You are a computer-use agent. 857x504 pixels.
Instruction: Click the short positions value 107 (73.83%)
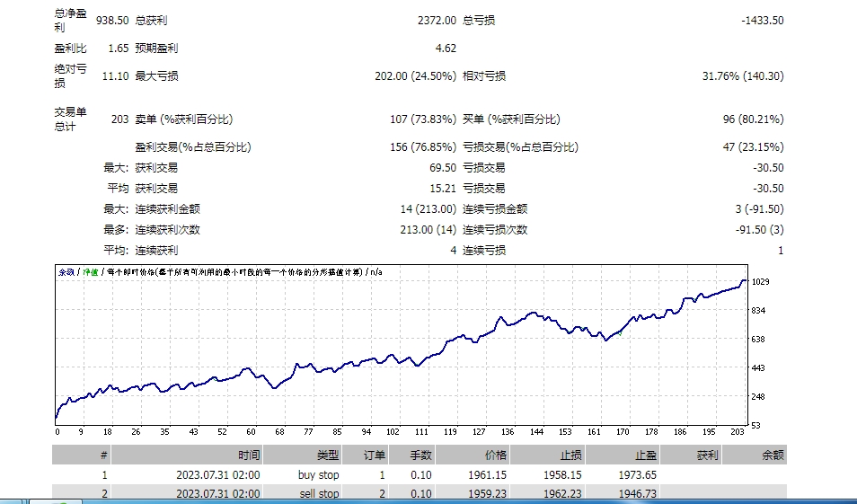423,119
